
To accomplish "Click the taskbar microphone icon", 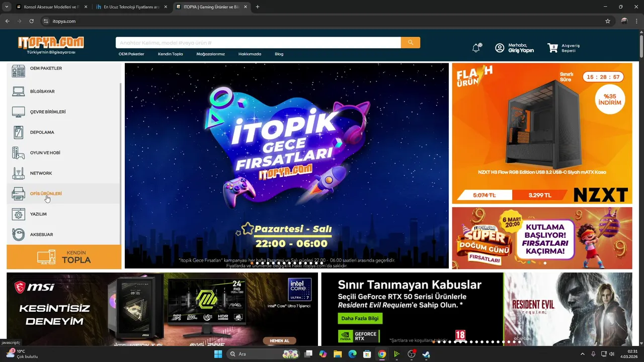I will (x=594, y=354).
